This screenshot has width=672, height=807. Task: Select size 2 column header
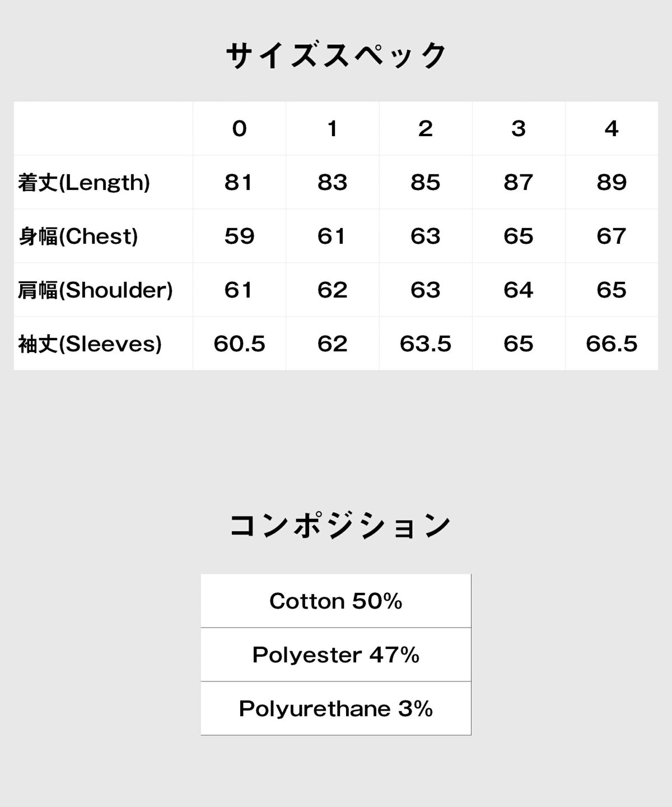[426, 128]
